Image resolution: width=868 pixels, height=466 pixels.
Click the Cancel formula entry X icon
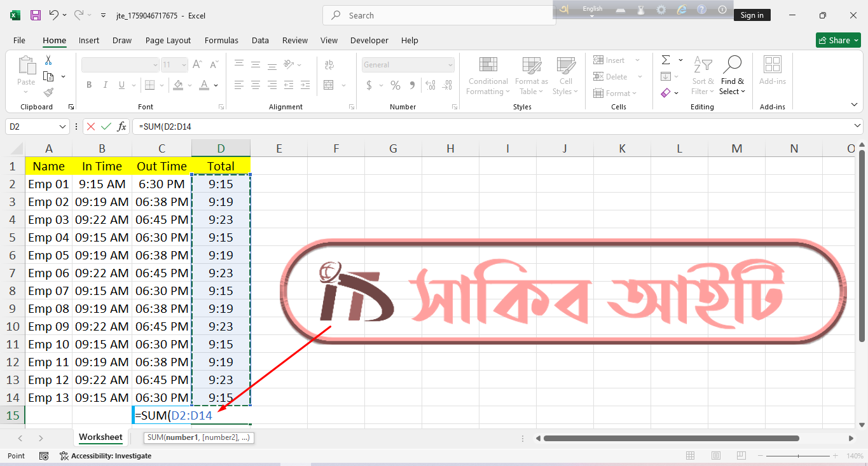click(91, 127)
